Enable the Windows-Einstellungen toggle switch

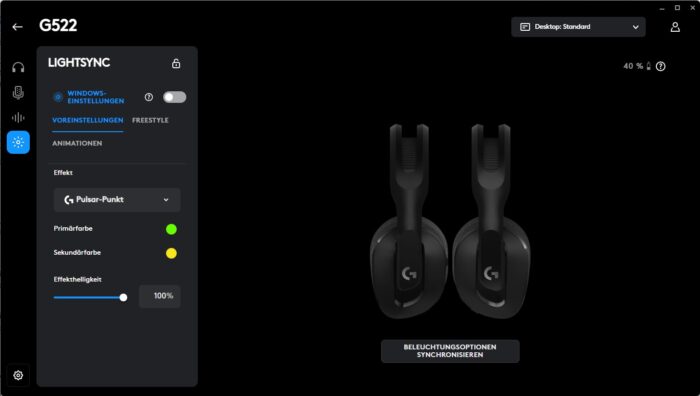pos(175,97)
